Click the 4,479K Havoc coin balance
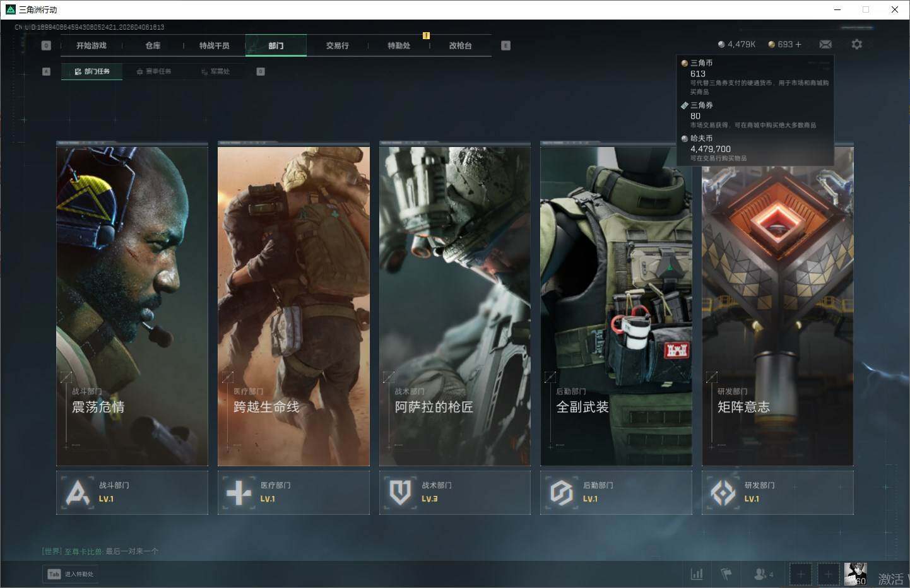This screenshot has width=910, height=588. [x=736, y=44]
